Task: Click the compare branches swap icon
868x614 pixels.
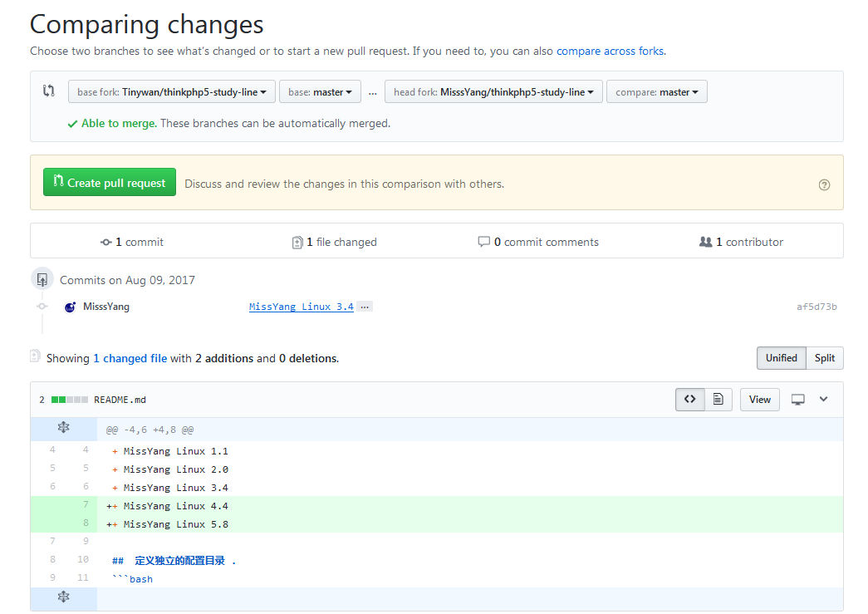Action: 49,91
